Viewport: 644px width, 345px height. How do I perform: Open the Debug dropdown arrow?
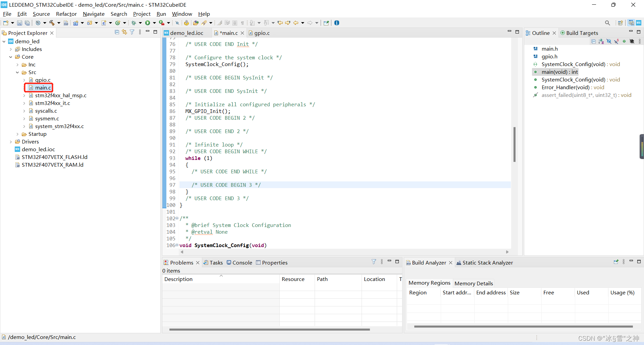point(140,23)
